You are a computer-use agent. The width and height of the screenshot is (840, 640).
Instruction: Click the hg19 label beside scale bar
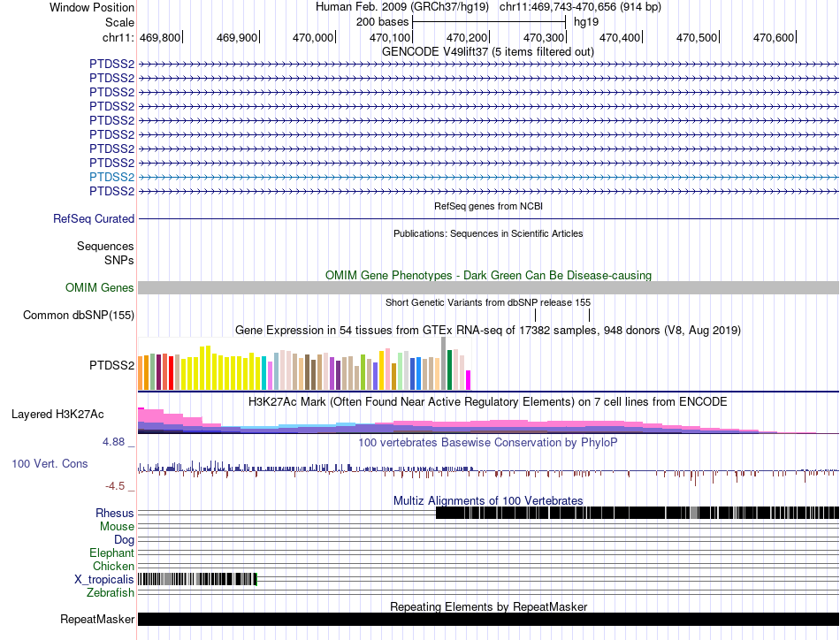586,22
